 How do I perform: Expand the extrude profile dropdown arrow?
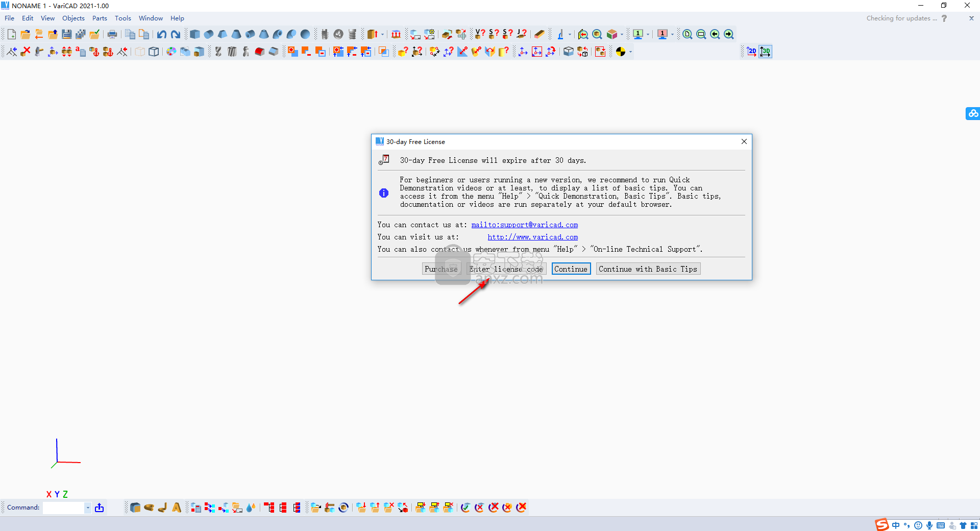(x=382, y=34)
